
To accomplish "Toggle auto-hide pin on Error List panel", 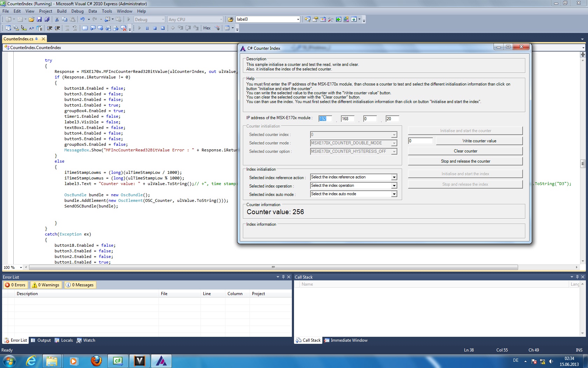I will [x=283, y=277].
